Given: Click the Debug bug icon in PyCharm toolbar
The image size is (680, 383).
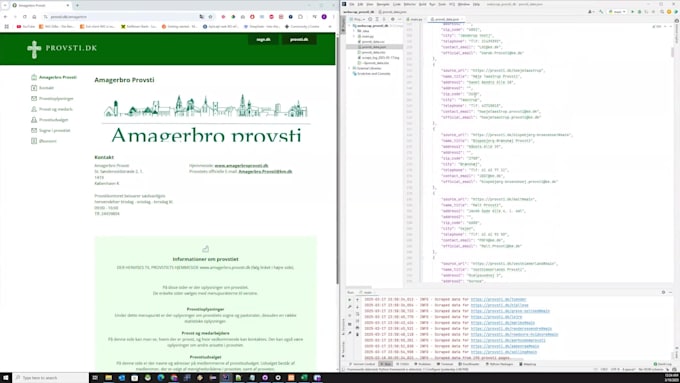Looking at the screenshot, I should (x=639, y=12).
